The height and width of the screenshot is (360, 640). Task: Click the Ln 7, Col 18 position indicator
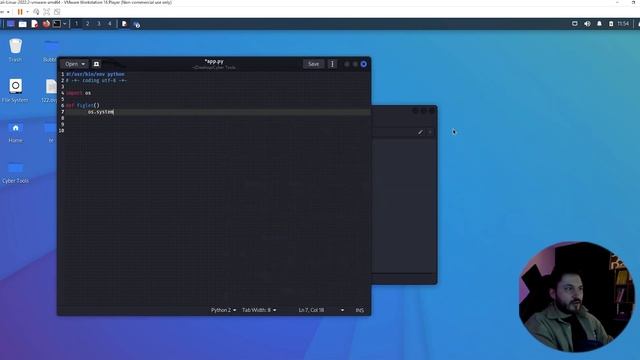pos(311,310)
